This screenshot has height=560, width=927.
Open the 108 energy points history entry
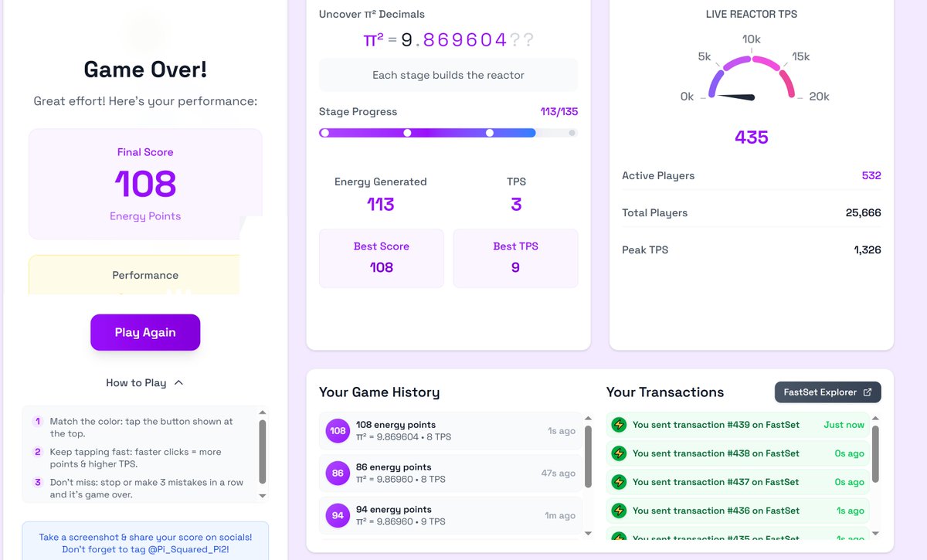[450, 431]
